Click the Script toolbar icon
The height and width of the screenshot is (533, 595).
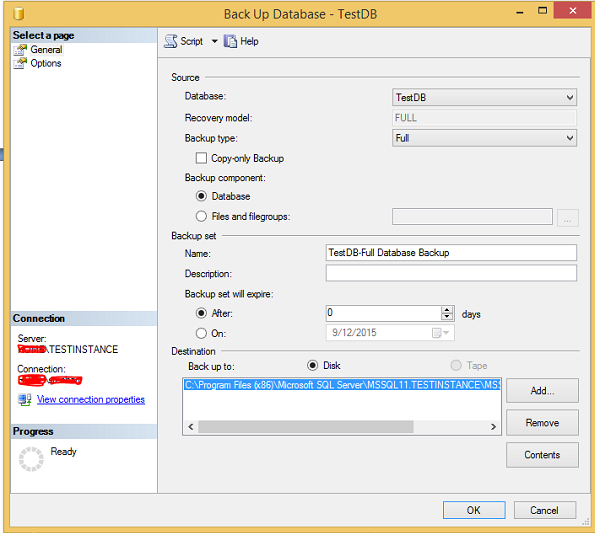coord(171,41)
